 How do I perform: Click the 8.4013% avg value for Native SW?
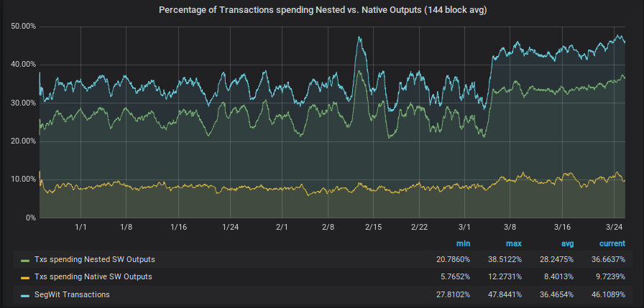(558, 277)
